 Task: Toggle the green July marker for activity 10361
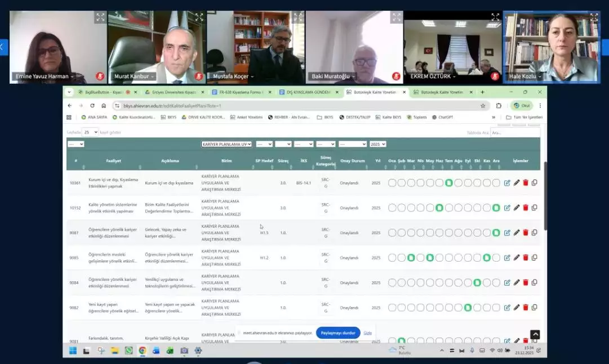449,183
